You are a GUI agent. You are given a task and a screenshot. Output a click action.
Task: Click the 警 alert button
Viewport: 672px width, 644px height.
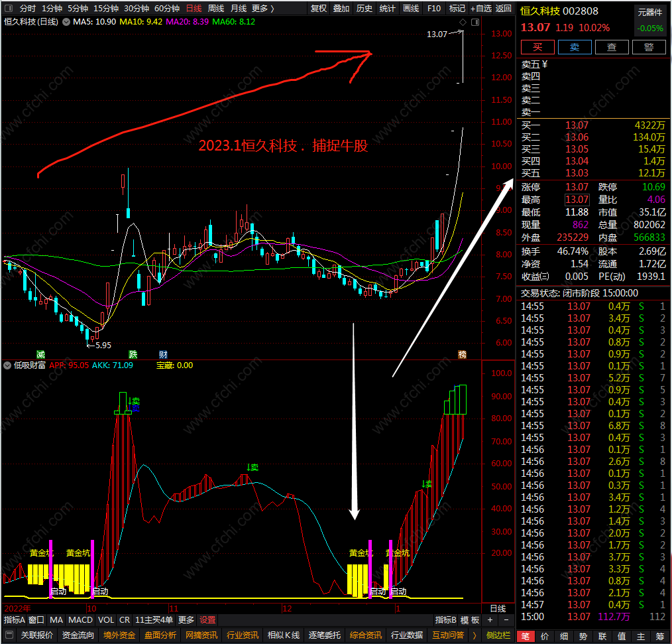pos(649,47)
